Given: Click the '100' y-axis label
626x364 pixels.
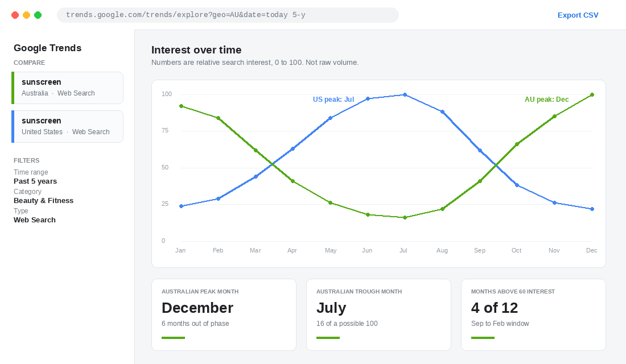Looking at the screenshot, I should click(167, 94).
